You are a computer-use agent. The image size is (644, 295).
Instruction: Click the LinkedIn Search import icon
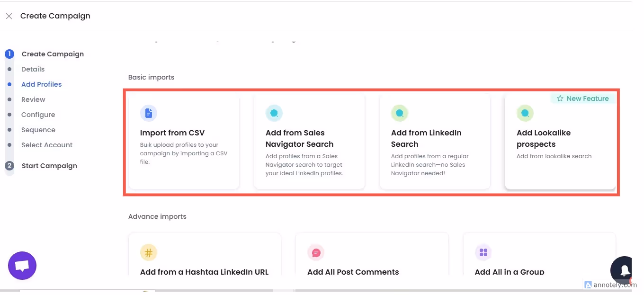[x=399, y=113]
